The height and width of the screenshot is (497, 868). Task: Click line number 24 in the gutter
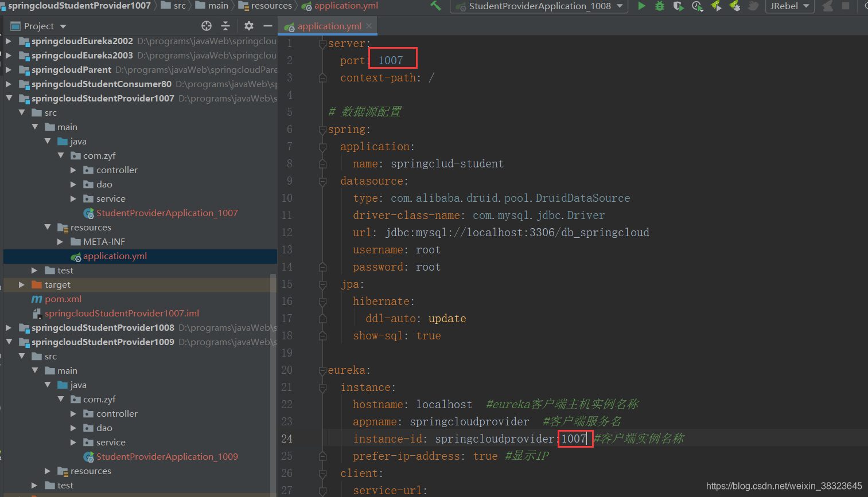click(x=287, y=439)
